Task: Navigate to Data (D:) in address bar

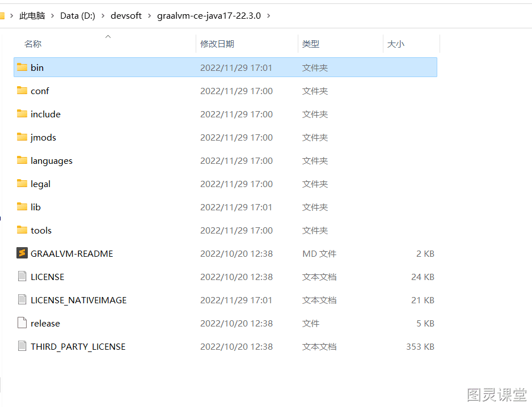Action: [x=78, y=16]
